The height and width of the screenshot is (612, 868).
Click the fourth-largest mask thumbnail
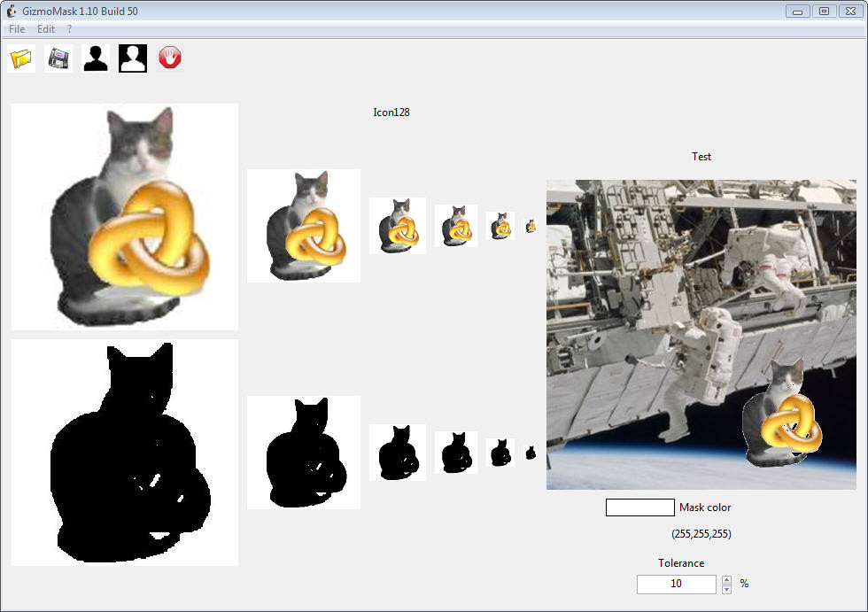pos(456,453)
